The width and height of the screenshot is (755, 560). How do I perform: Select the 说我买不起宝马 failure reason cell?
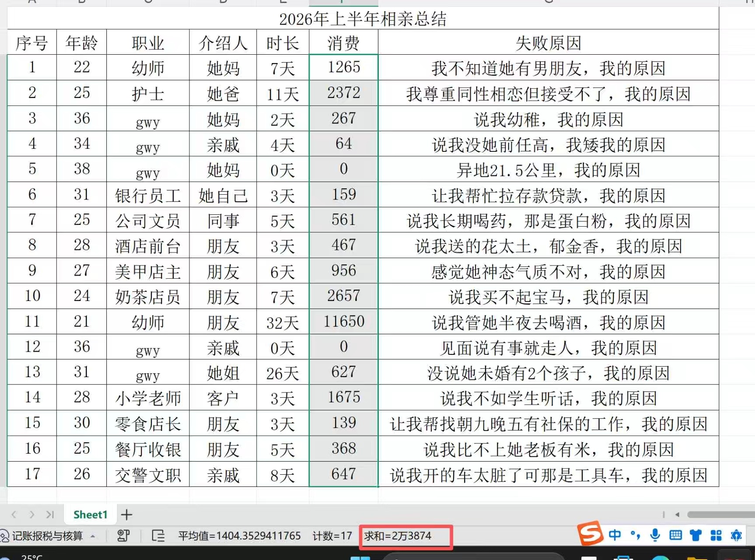coord(549,296)
